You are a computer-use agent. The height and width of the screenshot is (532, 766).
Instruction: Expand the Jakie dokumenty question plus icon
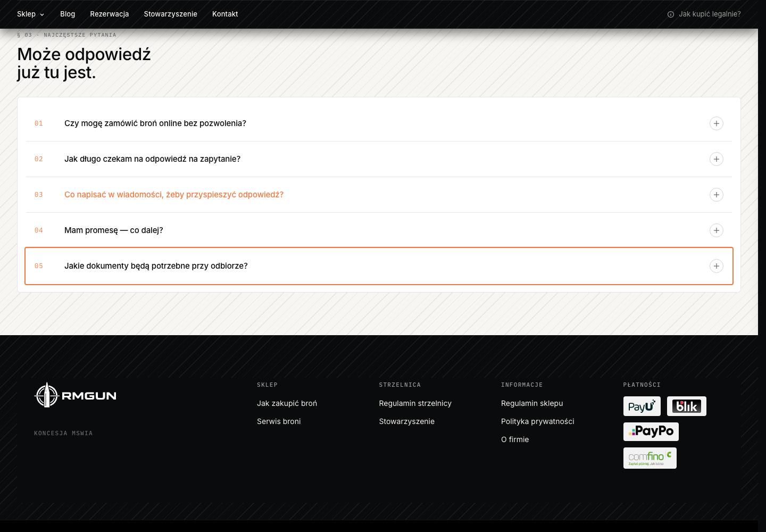coord(717,266)
